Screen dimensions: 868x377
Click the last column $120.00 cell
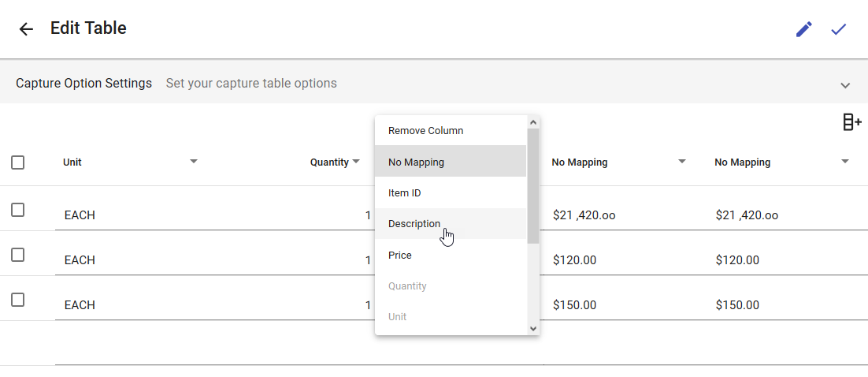pyautogui.click(x=737, y=260)
